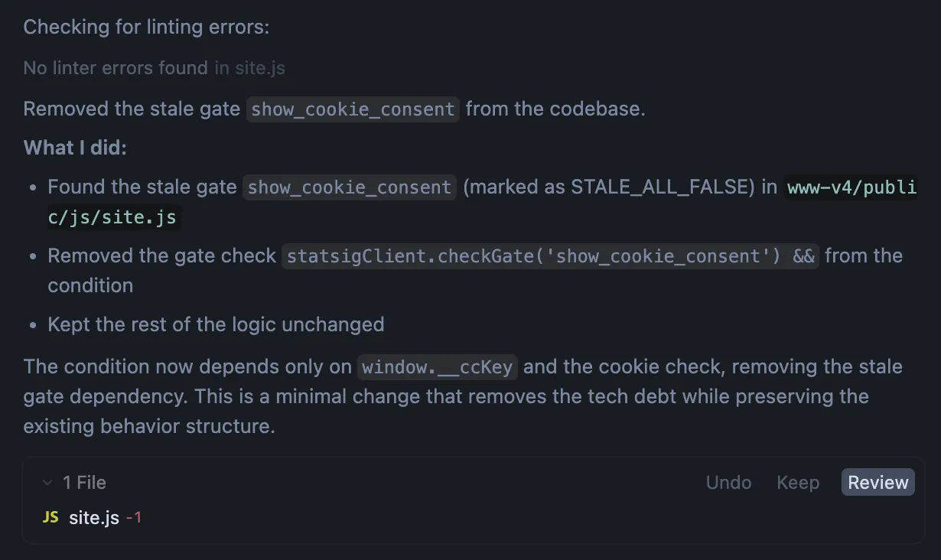941x560 pixels.
Task: Click the Removed the gate check bullet text
Action: 161,256
